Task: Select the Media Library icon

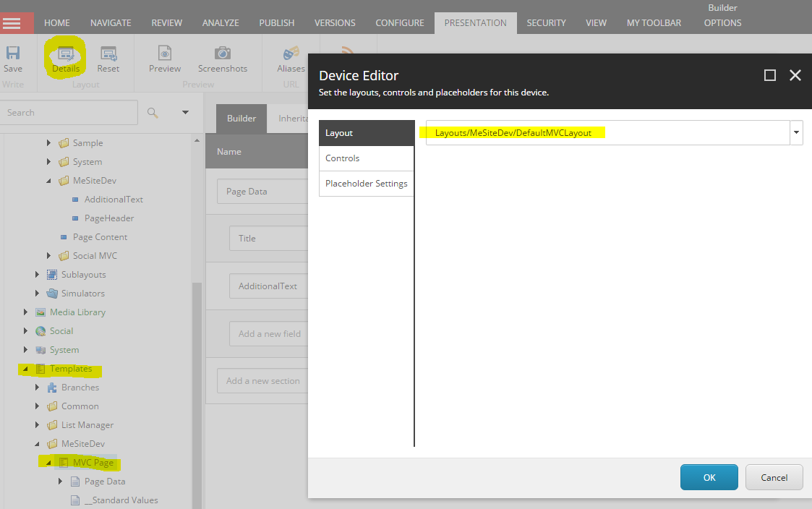Action: point(40,312)
